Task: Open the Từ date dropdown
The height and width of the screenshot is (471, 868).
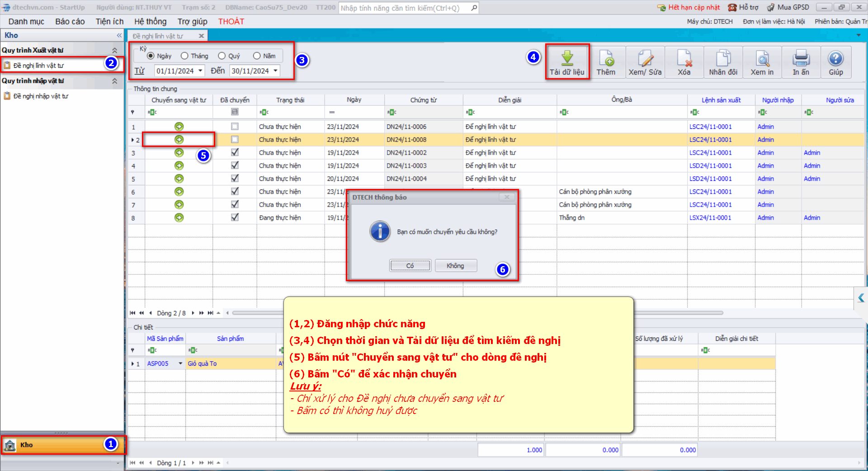Action: coord(200,71)
